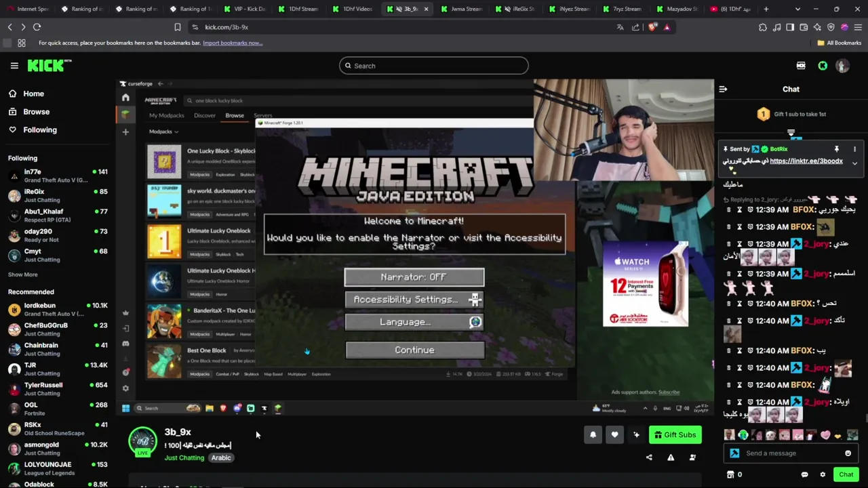
Task: Open in77e followed channel
Action: point(58,176)
